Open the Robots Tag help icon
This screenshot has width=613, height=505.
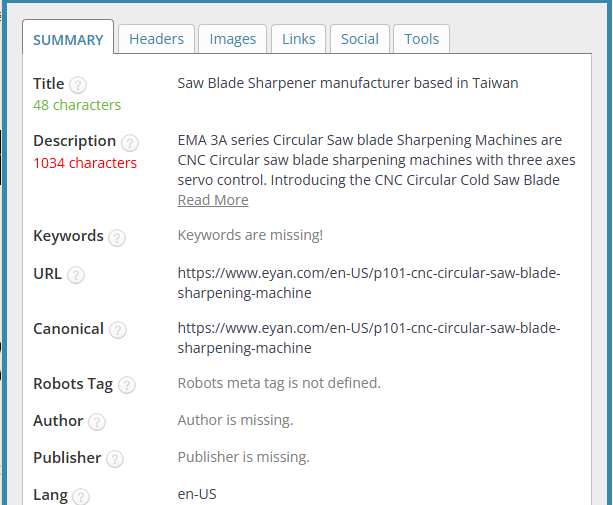pyautogui.click(x=126, y=385)
